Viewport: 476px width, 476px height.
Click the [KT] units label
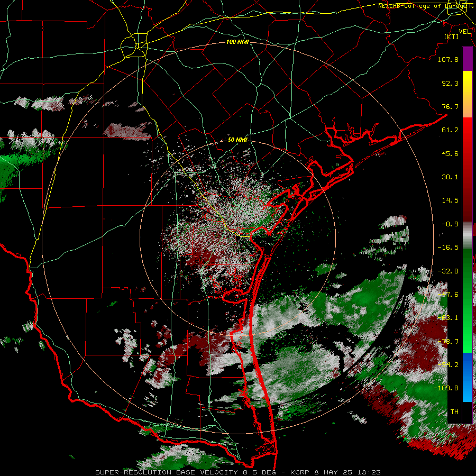click(x=452, y=36)
